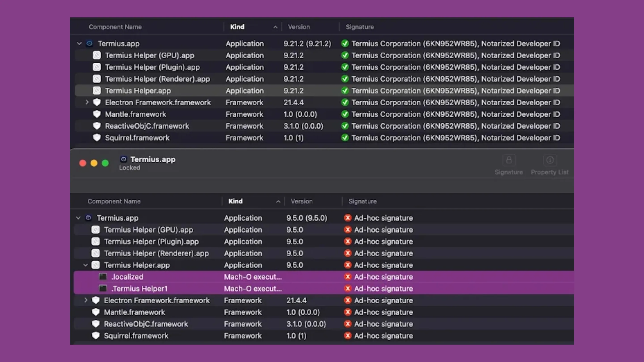
Task: Select Termius Helper (Renderer).app name lower window
Action: click(157, 253)
